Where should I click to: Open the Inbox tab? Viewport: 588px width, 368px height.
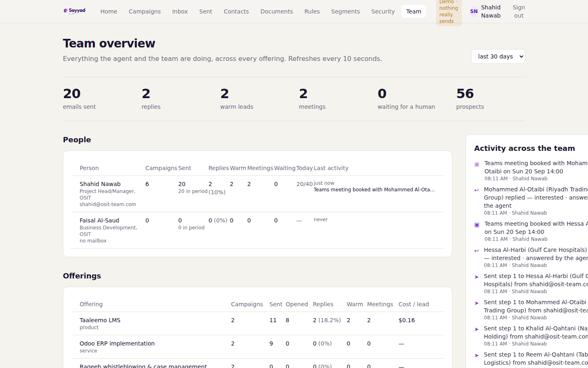coord(180,11)
